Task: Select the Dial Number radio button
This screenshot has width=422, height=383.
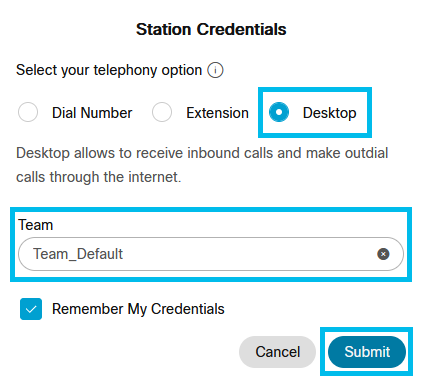Action: [x=28, y=112]
